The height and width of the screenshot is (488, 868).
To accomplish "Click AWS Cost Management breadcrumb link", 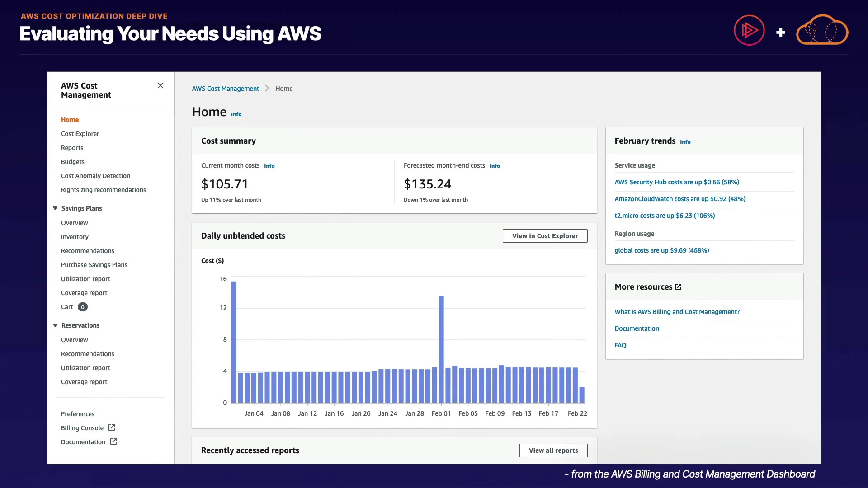I will (x=225, y=89).
